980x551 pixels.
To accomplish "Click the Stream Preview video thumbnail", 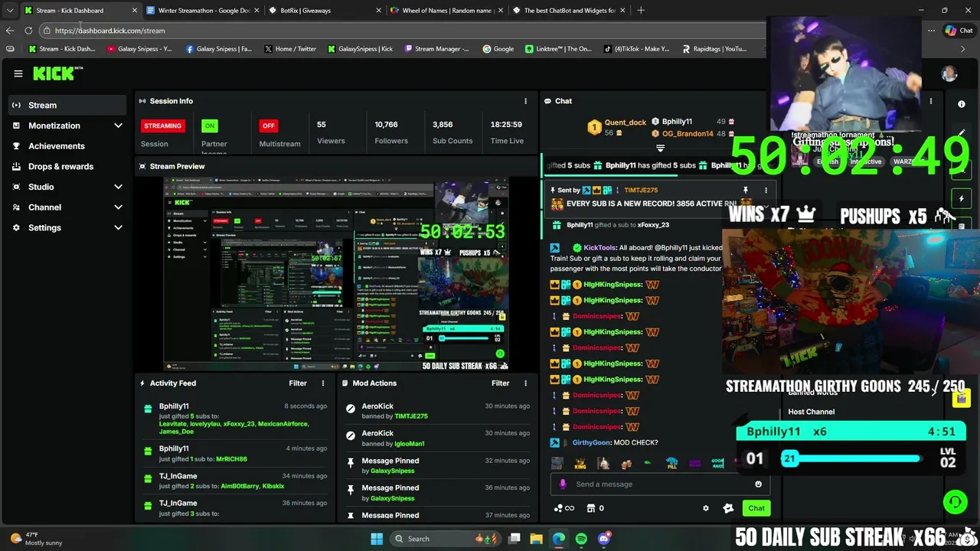I will (x=335, y=274).
